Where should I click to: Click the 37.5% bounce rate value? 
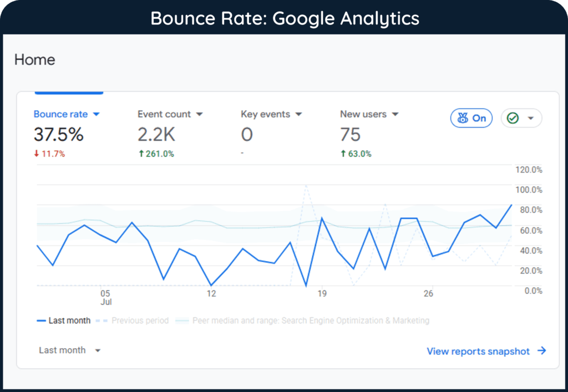[59, 135]
